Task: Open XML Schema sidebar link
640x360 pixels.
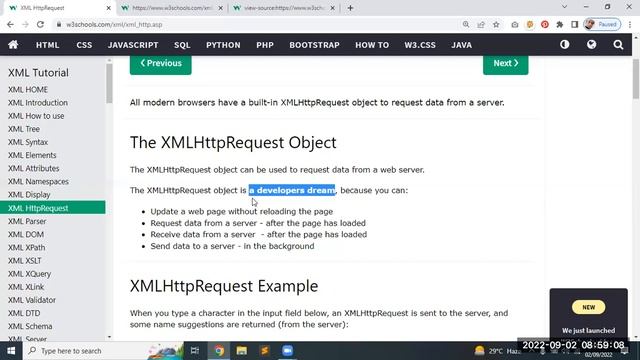Action: (30, 326)
